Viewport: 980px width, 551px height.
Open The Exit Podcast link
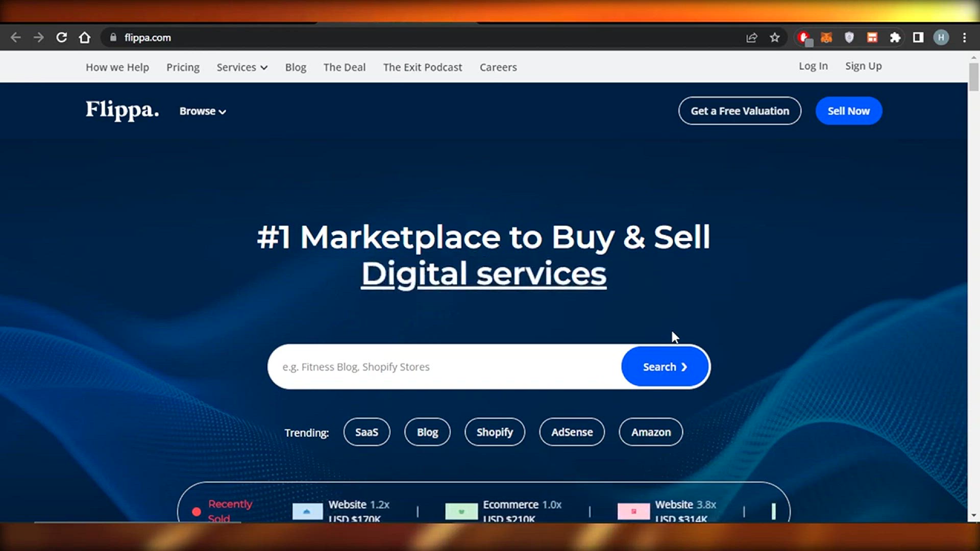[423, 67]
